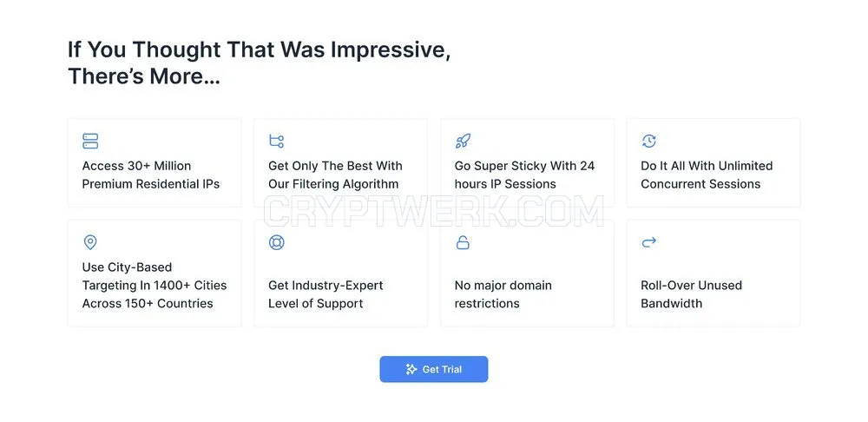
Task: Click the rocket icon
Action: 463,141
